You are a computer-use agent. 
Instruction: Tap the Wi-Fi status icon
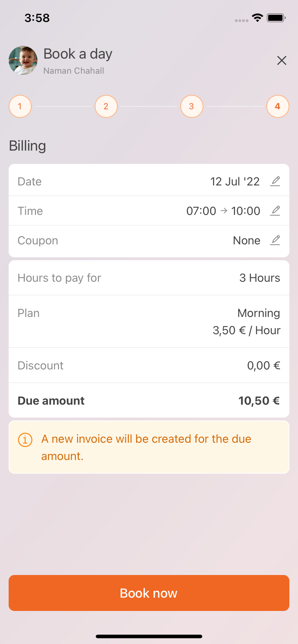click(257, 18)
